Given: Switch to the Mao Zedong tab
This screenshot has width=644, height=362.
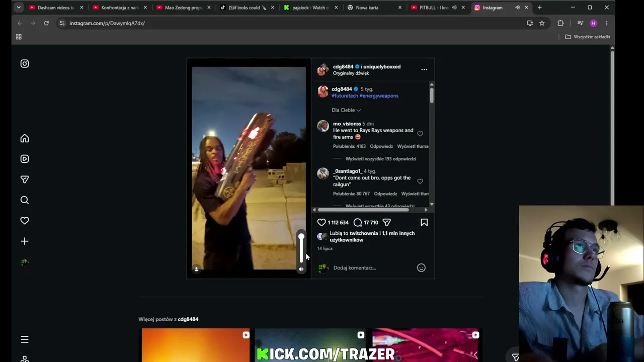Looking at the screenshot, I should 183,8.
